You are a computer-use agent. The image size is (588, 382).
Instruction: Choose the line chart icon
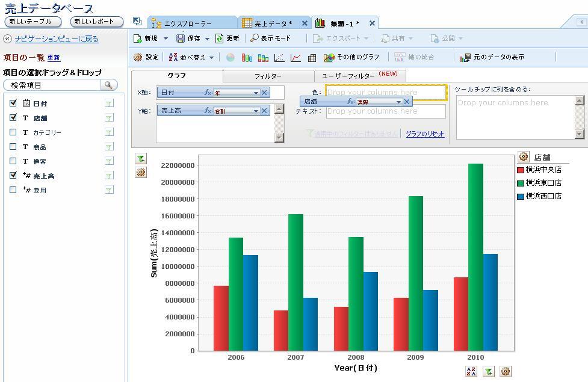click(x=296, y=58)
